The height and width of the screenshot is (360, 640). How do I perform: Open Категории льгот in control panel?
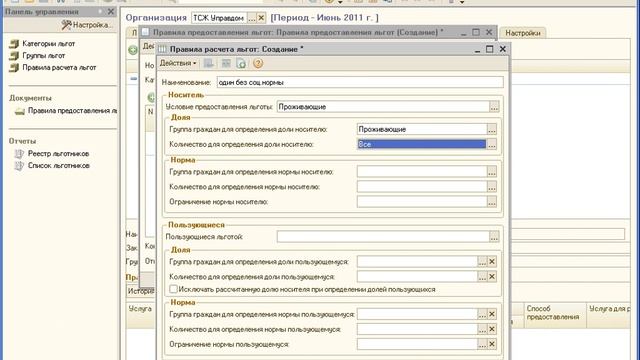pyautogui.click(x=49, y=44)
